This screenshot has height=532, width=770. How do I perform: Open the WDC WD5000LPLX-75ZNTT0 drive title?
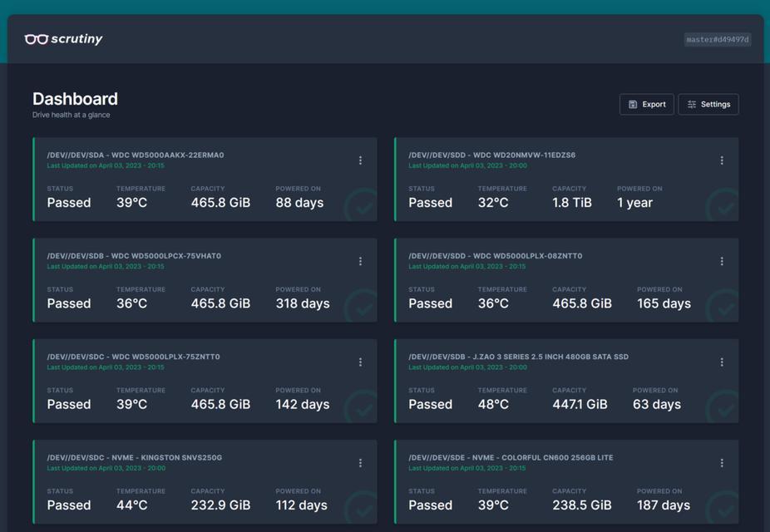pos(134,357)
